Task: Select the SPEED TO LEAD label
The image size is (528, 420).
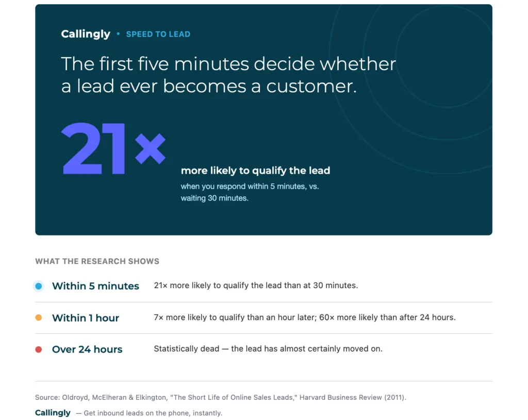Action: coord(158,35)
